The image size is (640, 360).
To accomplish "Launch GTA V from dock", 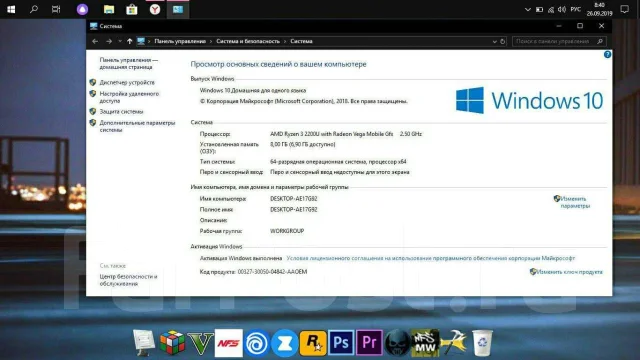I will coord(200,343).
